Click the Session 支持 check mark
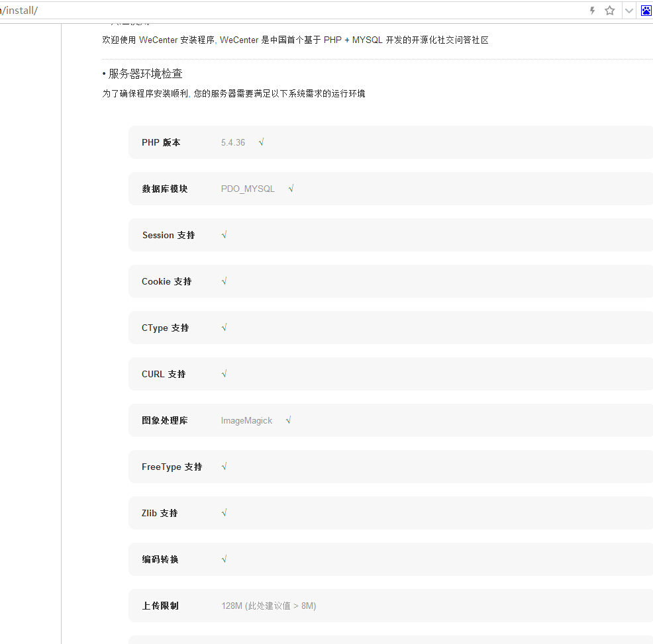653x644 pixels. (225, 235)
